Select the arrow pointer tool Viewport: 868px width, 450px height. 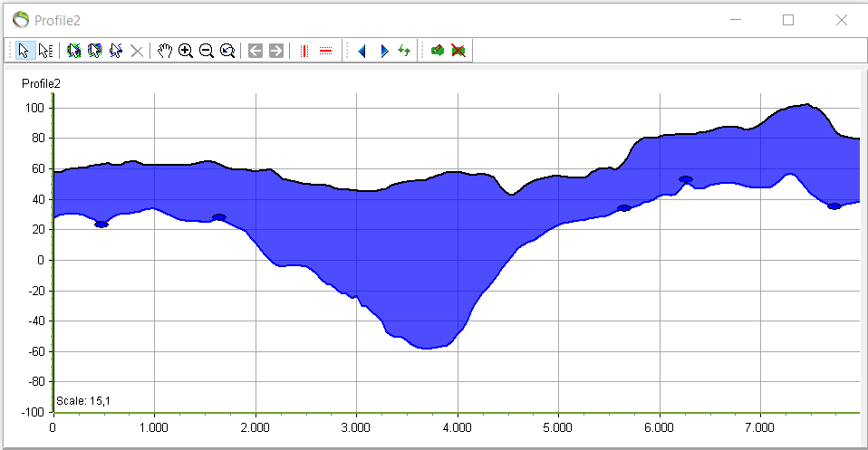point(24,51)
